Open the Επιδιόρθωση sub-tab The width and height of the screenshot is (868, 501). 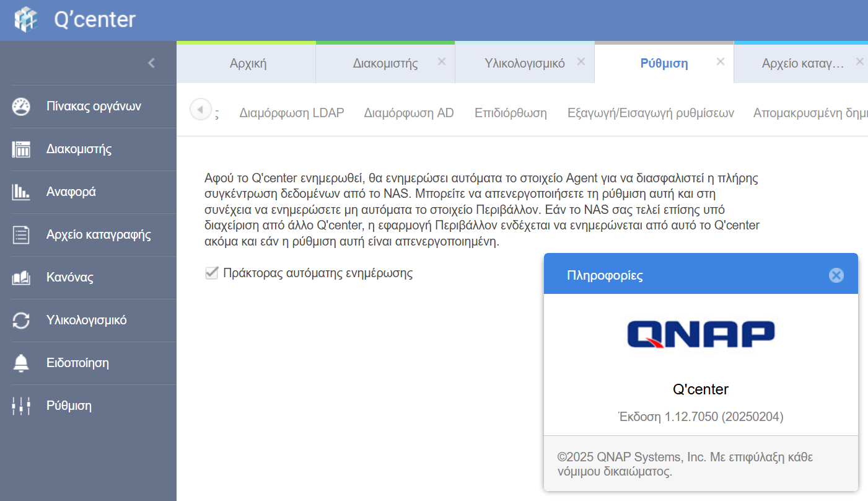pyautogui.click(x=511, y=113)
